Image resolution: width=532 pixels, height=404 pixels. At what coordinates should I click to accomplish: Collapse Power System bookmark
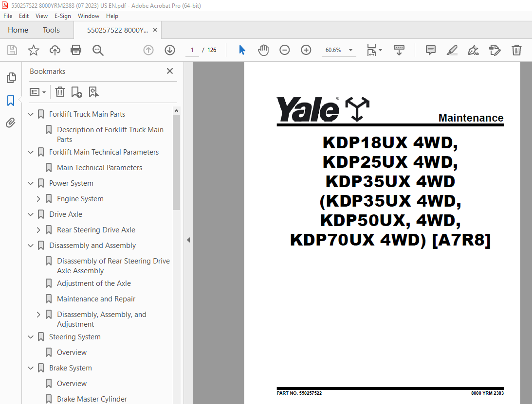pyautogui.click(x=31, y=183)
